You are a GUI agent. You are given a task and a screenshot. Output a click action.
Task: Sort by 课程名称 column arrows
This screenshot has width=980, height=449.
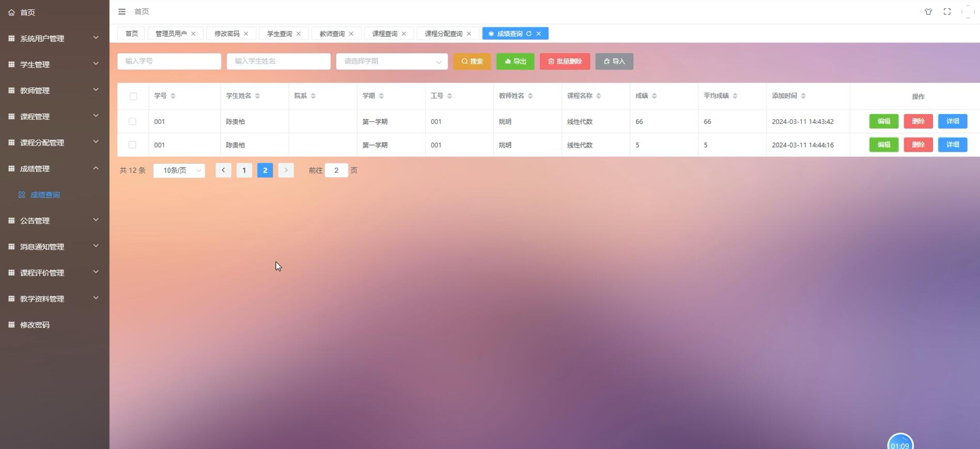tap(598, 96)
